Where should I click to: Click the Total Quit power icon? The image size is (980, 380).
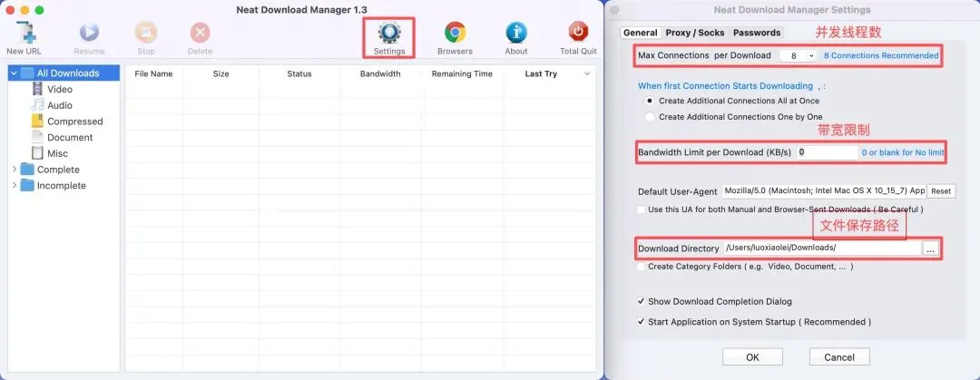coord(578,32)
